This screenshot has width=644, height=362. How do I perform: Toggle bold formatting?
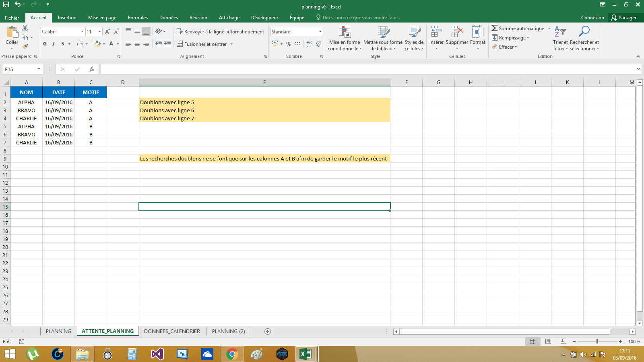(45, 44)
